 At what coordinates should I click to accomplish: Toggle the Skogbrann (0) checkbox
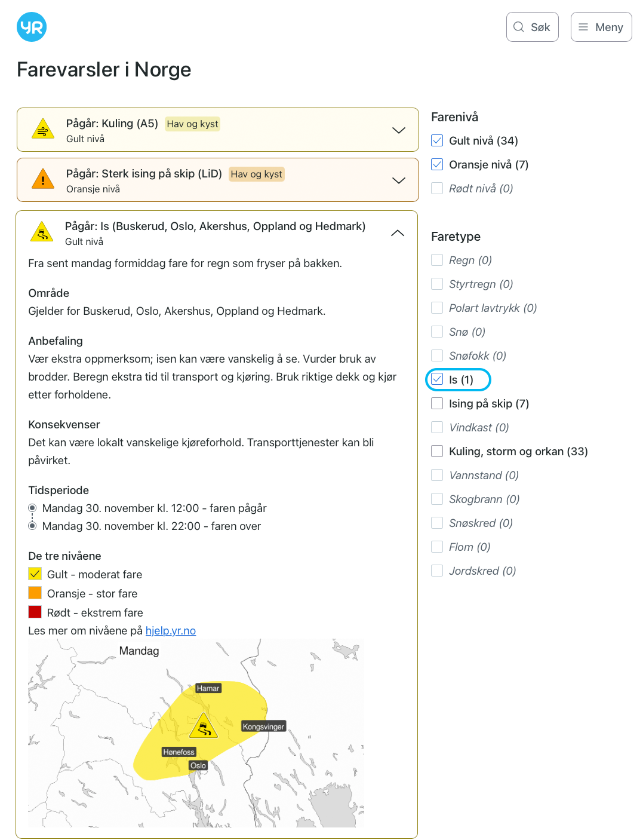tap(437, 499)
